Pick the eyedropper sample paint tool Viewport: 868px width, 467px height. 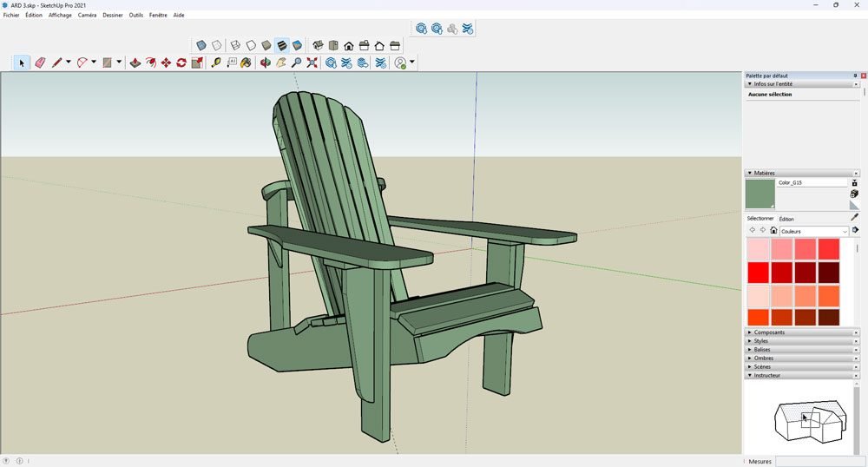(854, 218)
